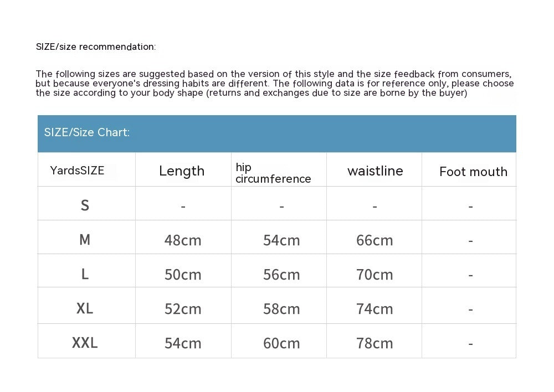The height and width of the screenshot is (392, 554).
Task: Select the 66cm waistline cell for M
Action: 375,240
